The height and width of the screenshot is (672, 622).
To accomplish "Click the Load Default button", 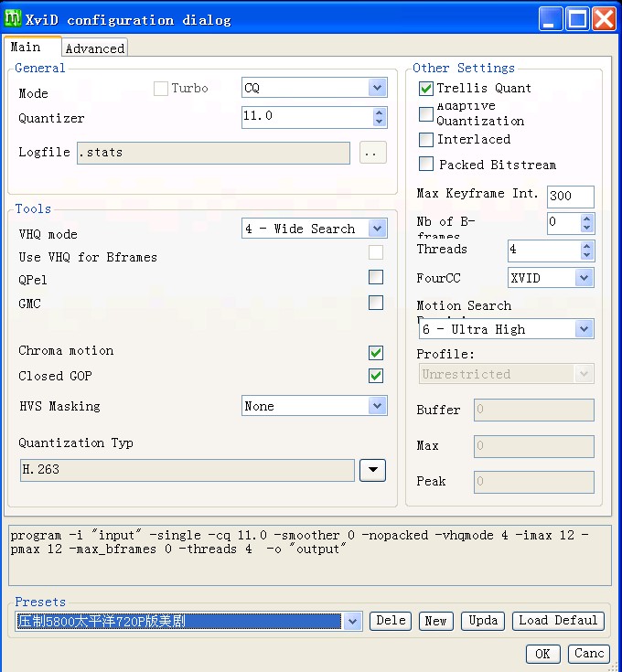I will coord(558,621).
